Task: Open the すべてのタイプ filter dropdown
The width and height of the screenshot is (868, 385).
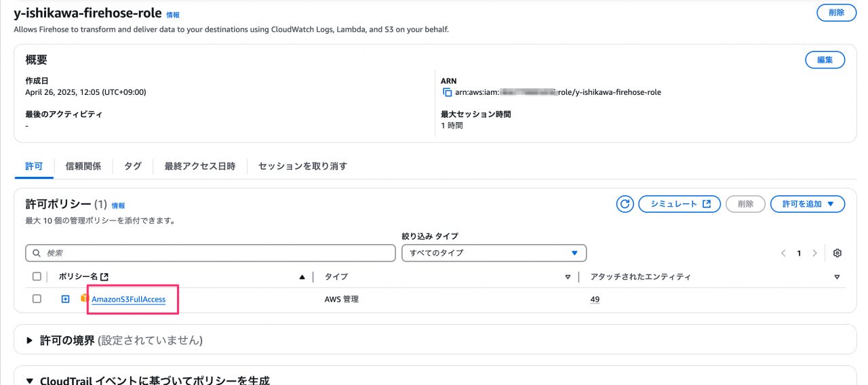Action: pos(494,253)
